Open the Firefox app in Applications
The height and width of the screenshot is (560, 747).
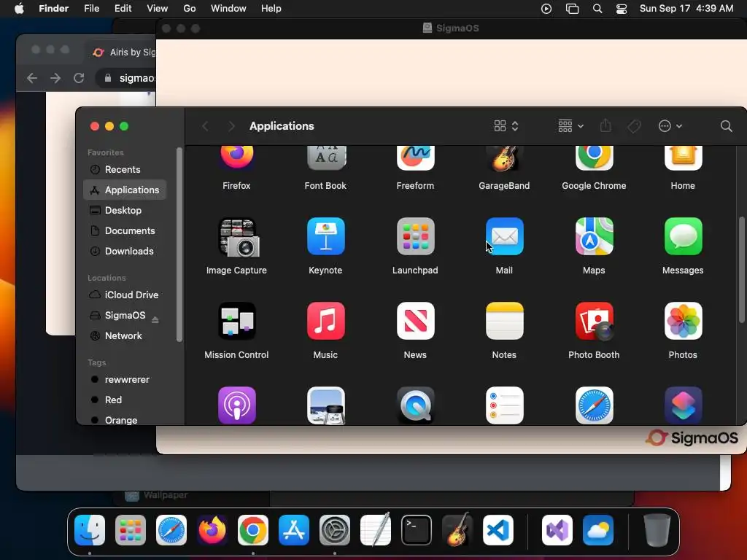[x=237, y=158]
